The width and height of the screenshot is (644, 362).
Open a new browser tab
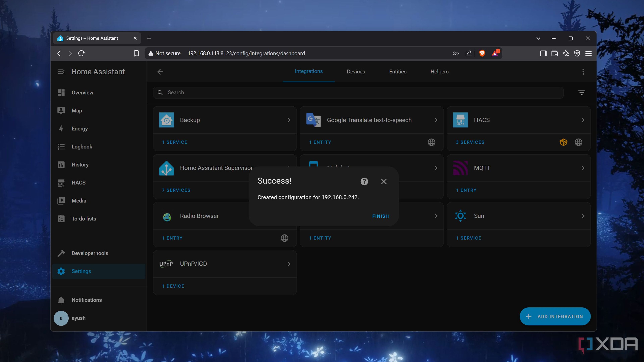149,38
